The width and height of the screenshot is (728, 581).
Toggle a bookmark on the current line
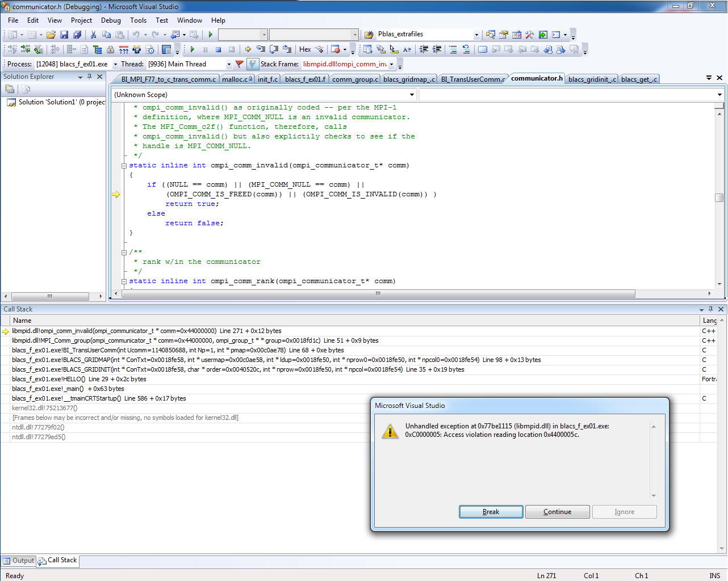(482, 49)
